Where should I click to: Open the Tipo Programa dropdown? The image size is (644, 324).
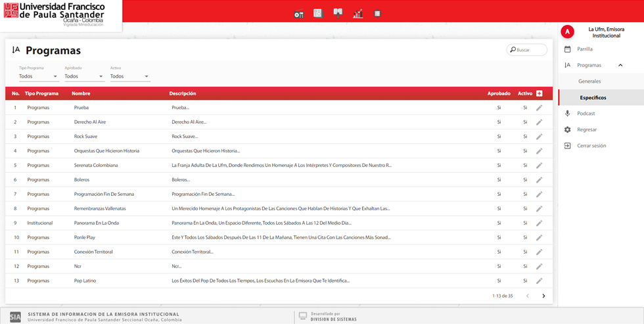point(38,76)
